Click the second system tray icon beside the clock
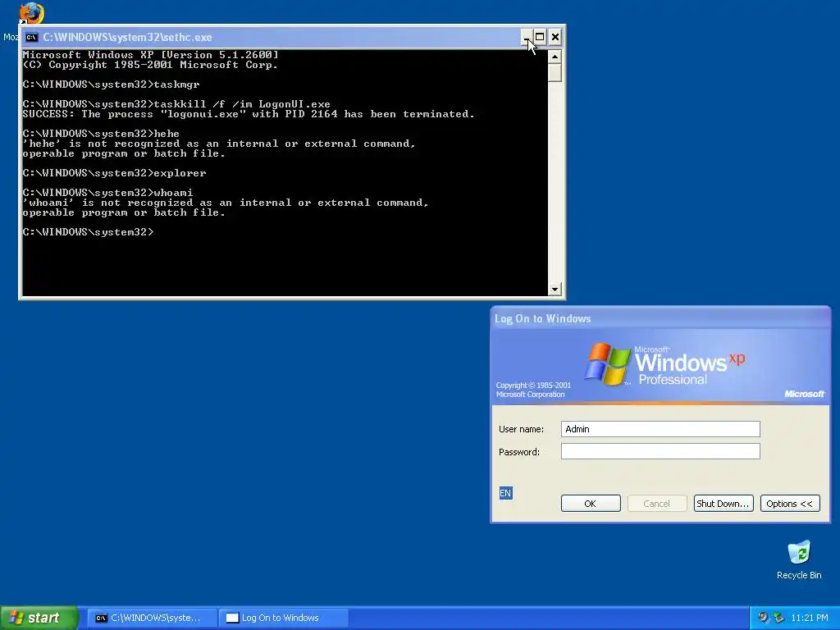 click(778, 618)
